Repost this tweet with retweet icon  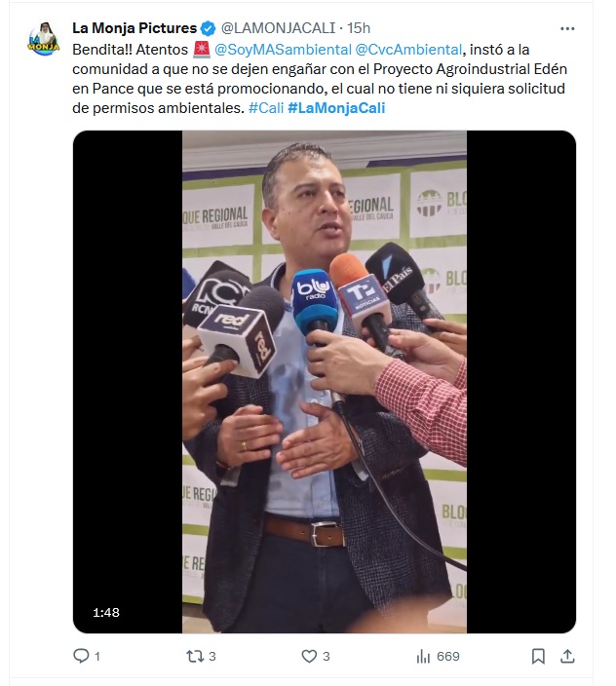pyautogui.click(x=195, y=656)
